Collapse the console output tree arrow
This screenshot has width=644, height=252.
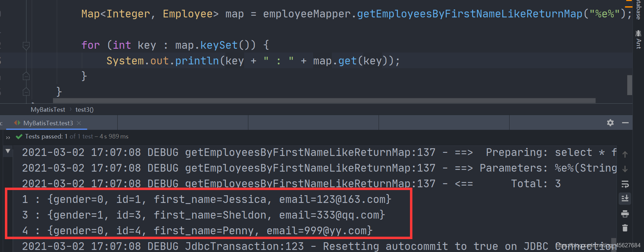coord(8,151)
